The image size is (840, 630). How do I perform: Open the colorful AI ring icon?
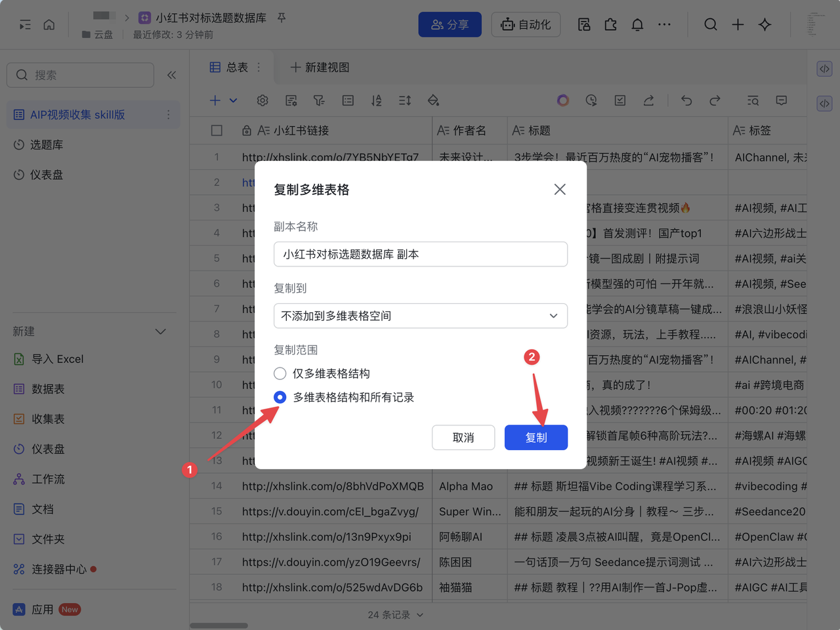[563, 100]
